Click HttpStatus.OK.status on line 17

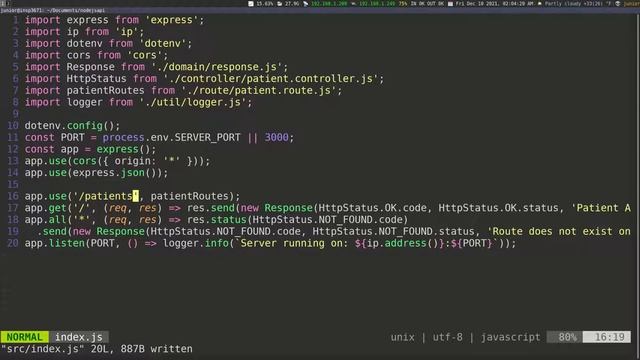(498, 208)
